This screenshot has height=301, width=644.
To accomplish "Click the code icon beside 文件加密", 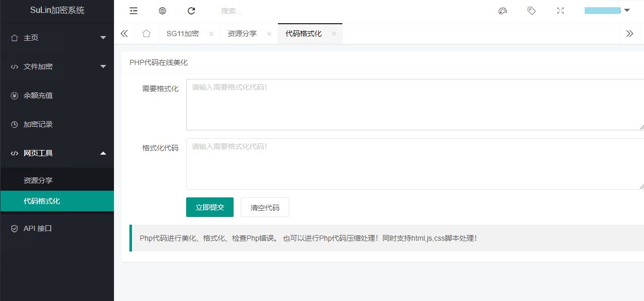I will [14, 66].
